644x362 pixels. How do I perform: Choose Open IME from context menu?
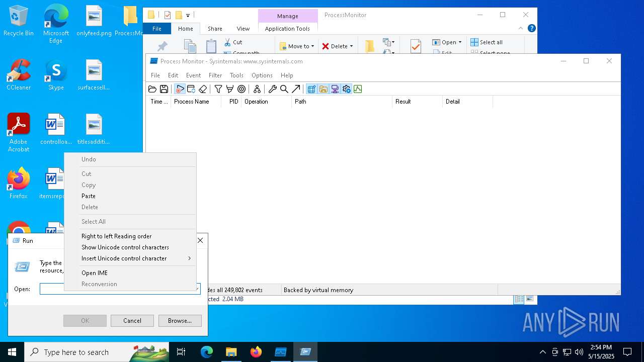point(130,273)
